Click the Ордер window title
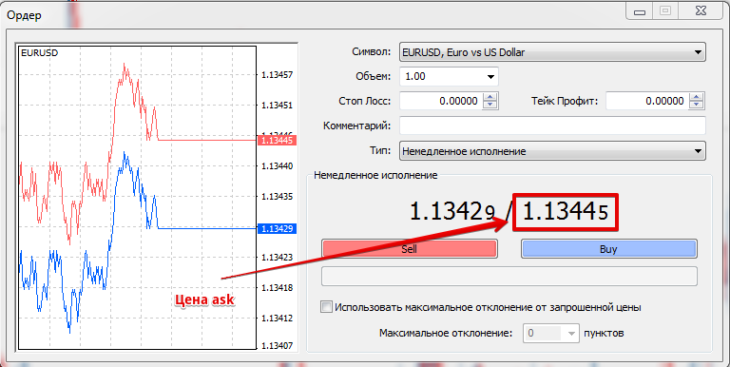 [24, 15]
